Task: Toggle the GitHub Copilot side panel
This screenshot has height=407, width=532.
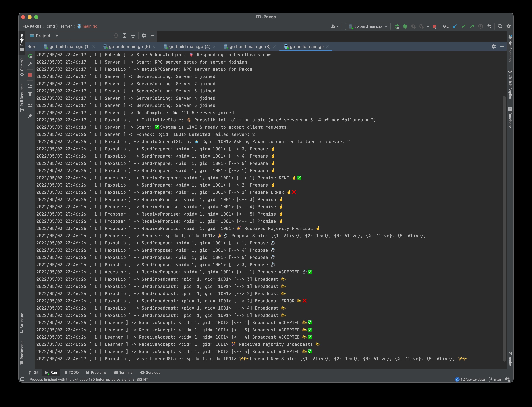Action: [510, 84]
